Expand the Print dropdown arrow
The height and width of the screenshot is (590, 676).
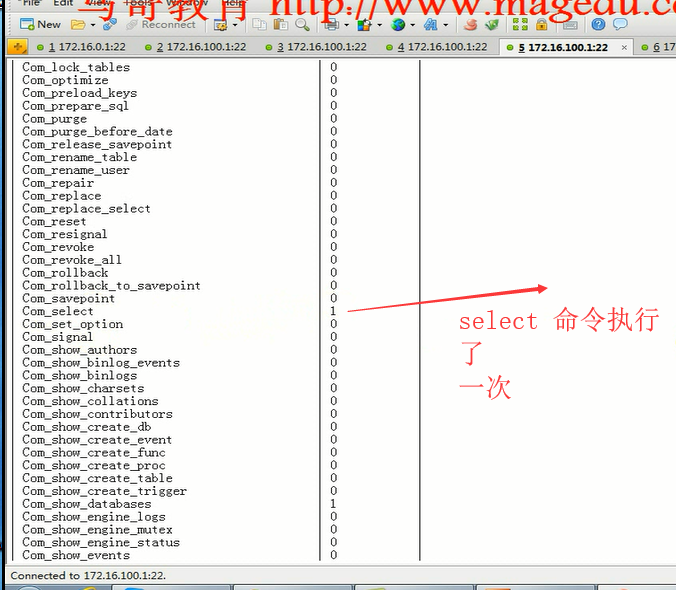(x=347, y=25)
